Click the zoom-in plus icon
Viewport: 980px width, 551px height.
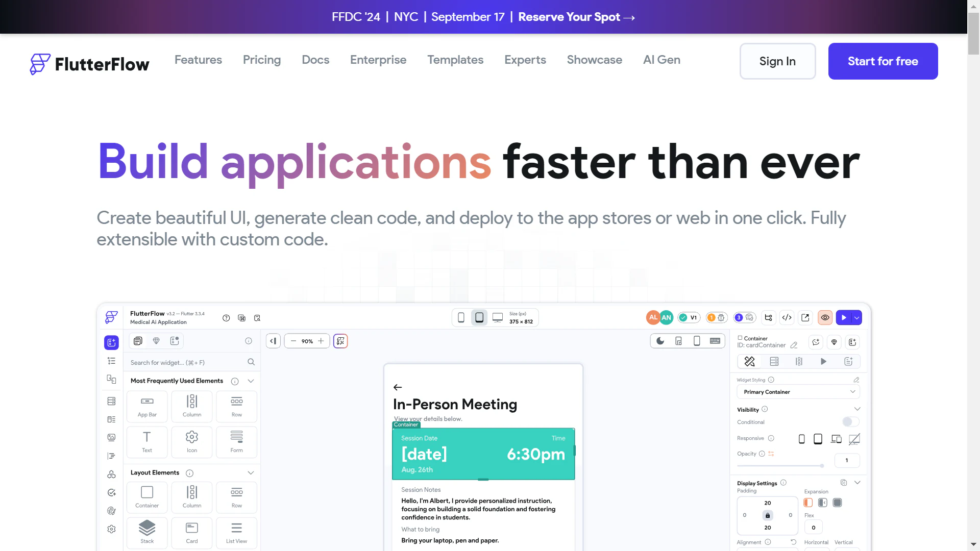321,341
